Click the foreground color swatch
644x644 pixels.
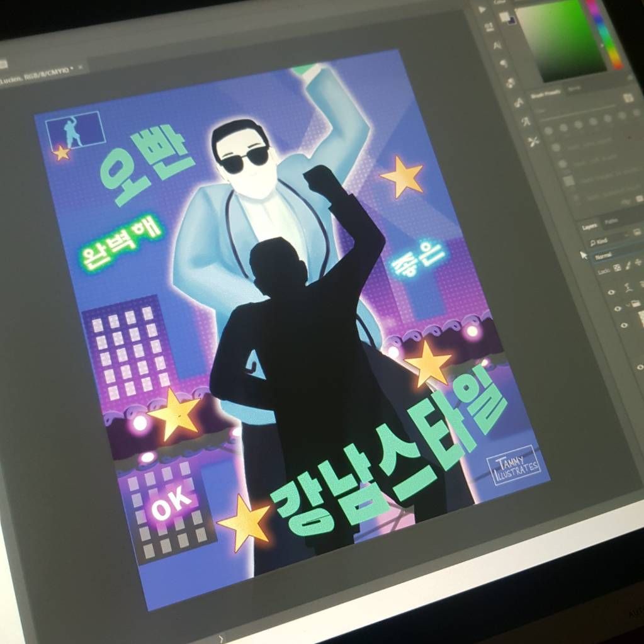tap(504, 17)
